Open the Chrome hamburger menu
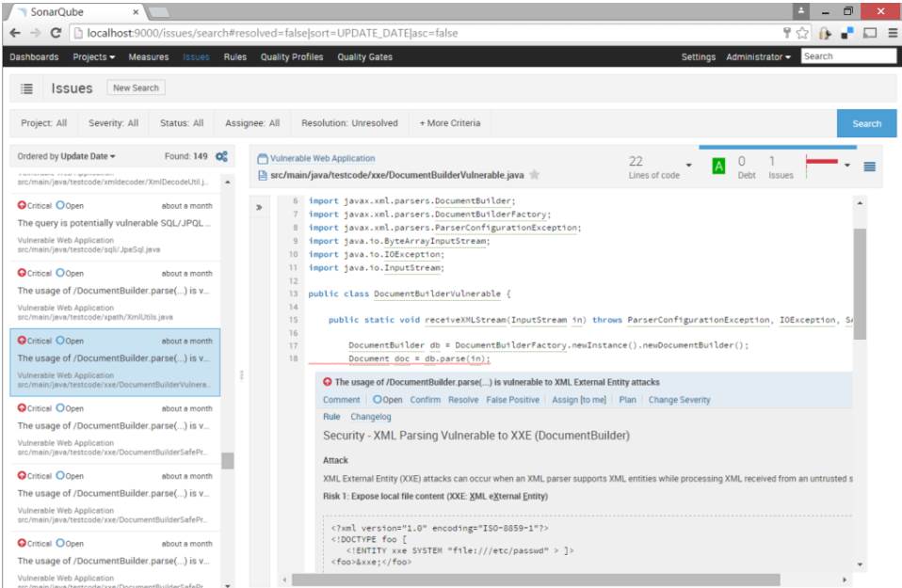Viewport: 902px width, 588px height. [891, 33]
